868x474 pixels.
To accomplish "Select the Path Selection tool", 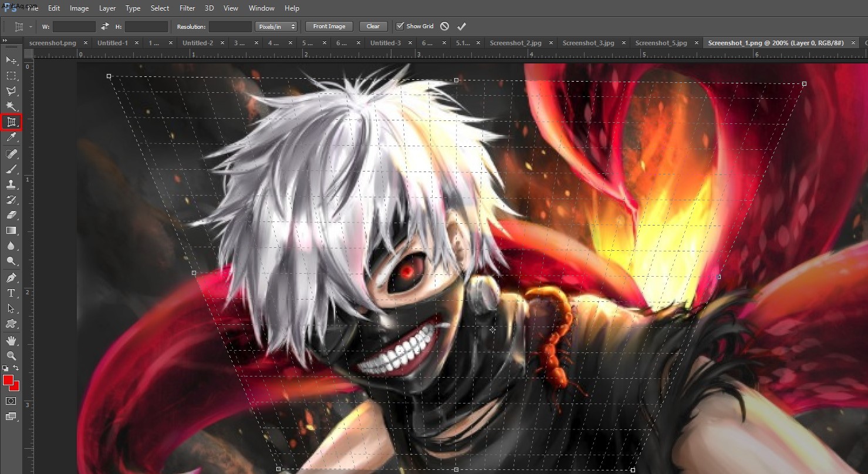I will [x=11, y=308].
